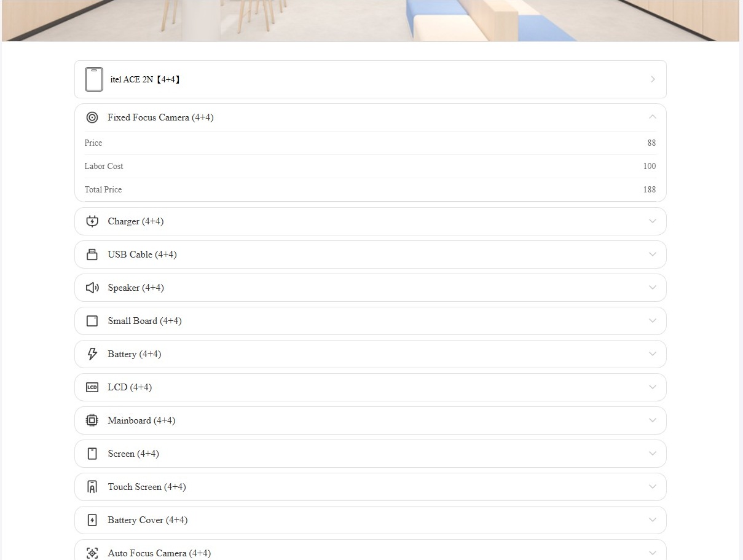743x560 pixels.
Task: Click the Speaker sound icon
Action: tap(92, 288)
